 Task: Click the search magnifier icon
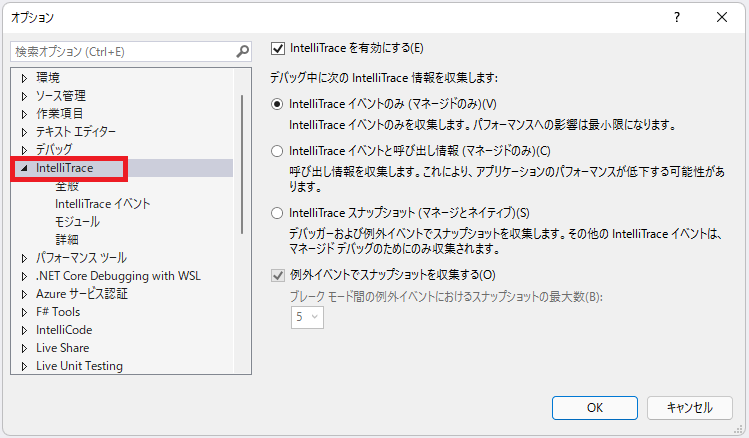pyautogui.click(x=243, y=51)
